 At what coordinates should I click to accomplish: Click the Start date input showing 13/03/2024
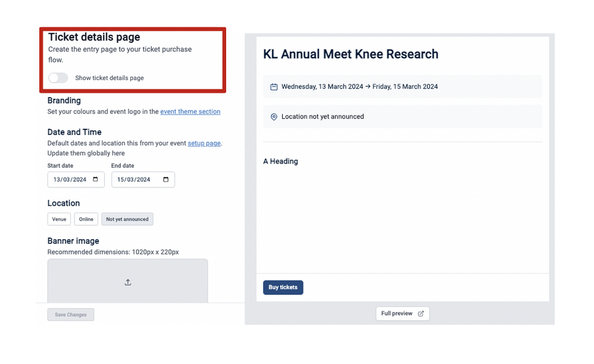pyautogui.click(x=71, y=179)
